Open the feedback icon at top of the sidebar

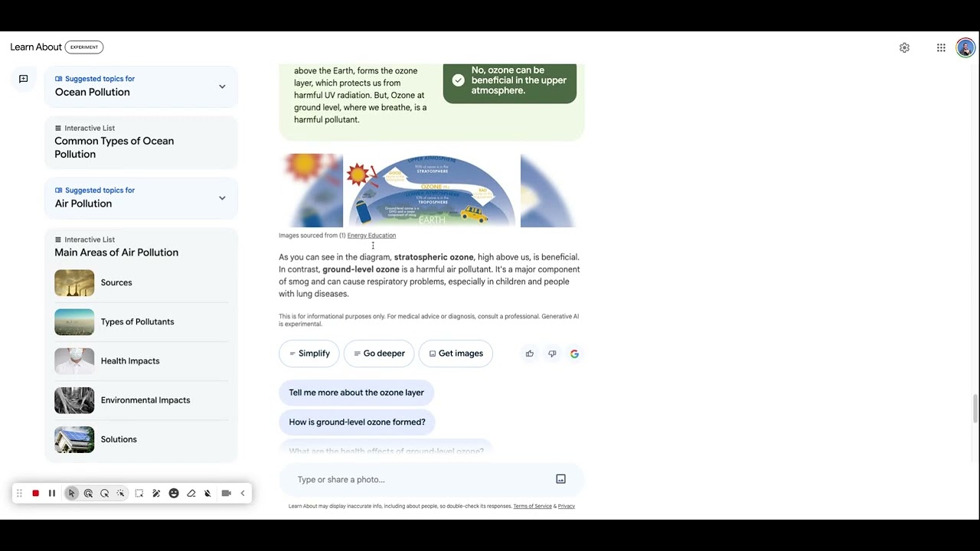[x=23, y=78]
